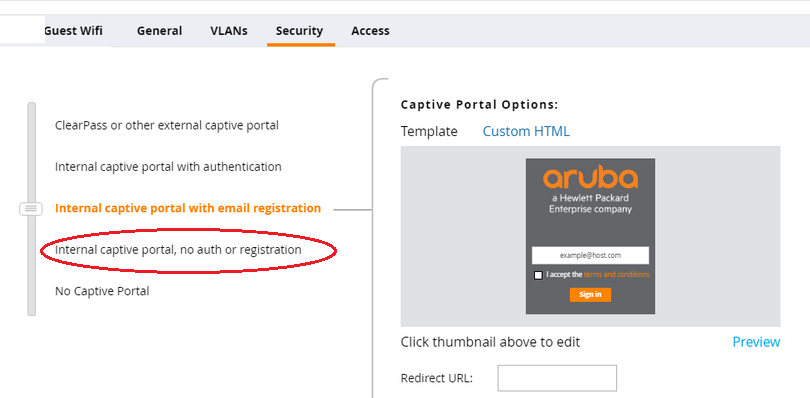The image size is (810, 398).
Task: Click the orange Sign in button
Action: click(x=590, y=295)
